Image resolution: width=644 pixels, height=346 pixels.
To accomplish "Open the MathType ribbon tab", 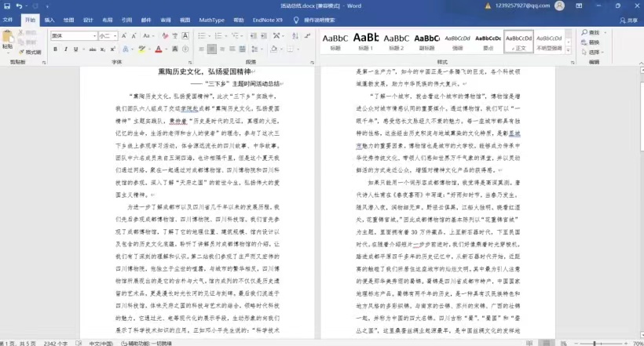I will 211,20.
